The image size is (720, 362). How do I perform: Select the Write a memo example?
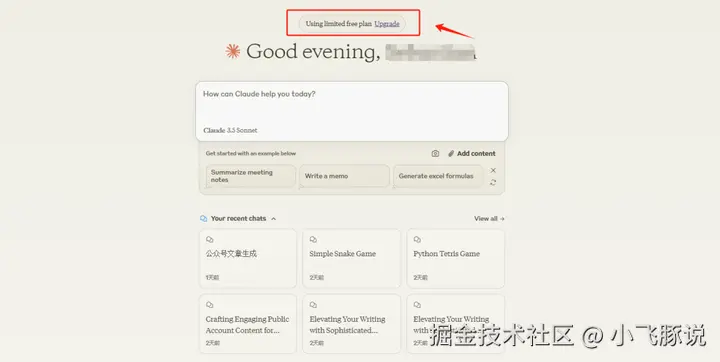(344, 176)
